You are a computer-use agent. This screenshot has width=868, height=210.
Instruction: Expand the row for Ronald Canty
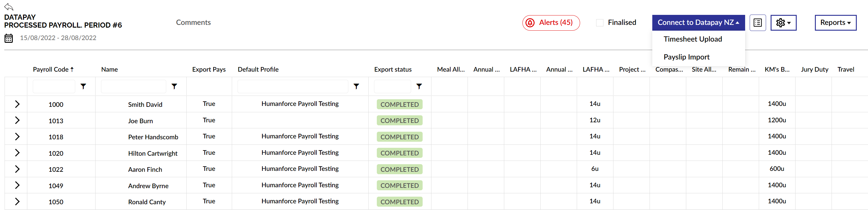pyautogui.click(x=17, y=202)
